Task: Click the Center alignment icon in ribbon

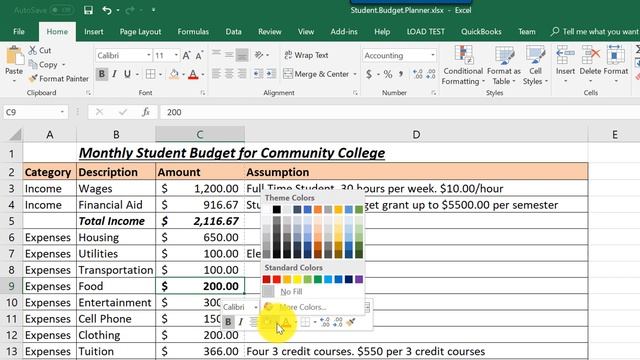Action: pyautogui.click(x=229, y=74)
